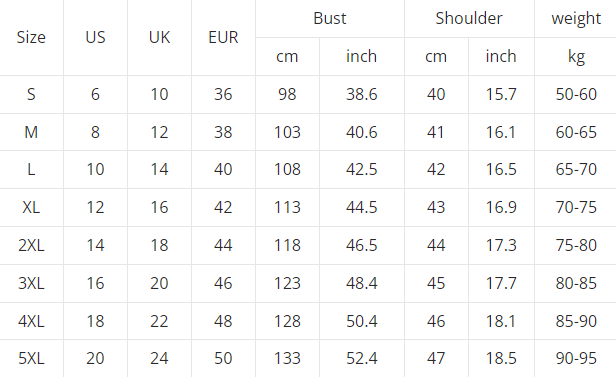Click bust cm value 108
This screenshot has height=377, width=616.
point(287,170)
